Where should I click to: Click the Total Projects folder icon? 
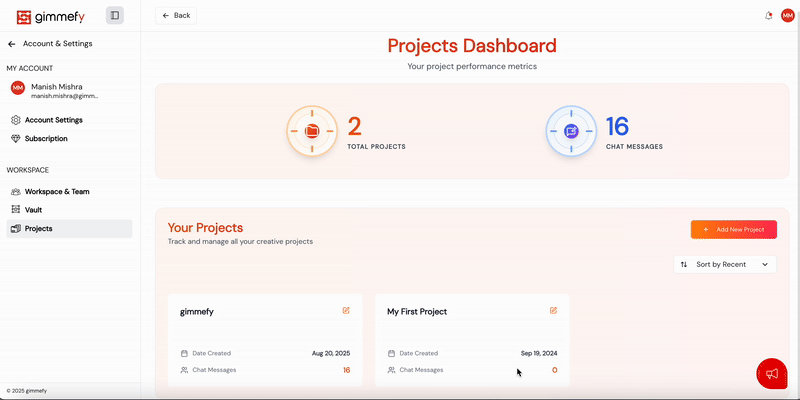click(312, 131)
